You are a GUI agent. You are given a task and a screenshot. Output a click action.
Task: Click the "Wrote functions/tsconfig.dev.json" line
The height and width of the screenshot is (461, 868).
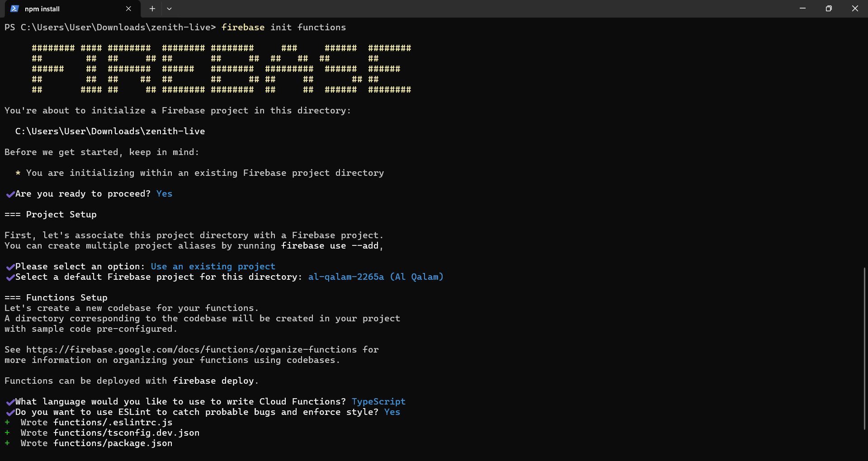pos(110,433)
